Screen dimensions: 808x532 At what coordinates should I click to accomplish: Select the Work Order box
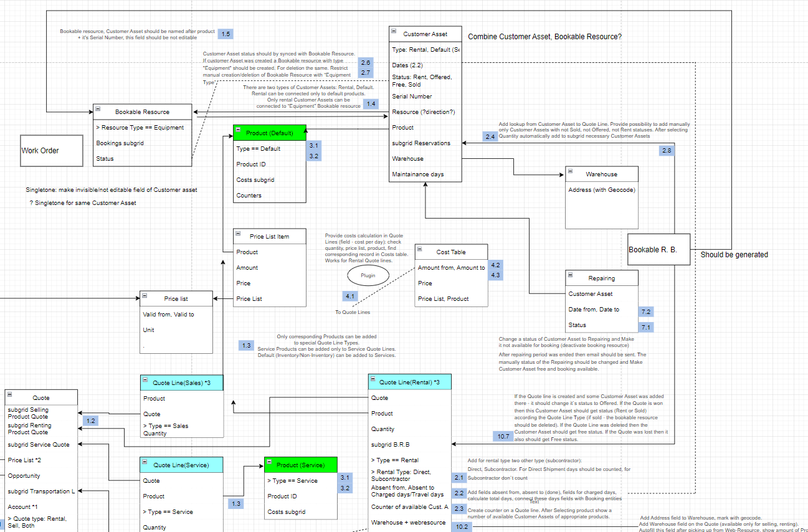point(52,151)
